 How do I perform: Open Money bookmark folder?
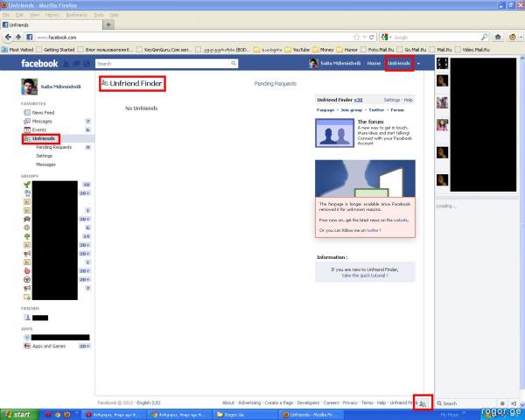click(323, 50)
